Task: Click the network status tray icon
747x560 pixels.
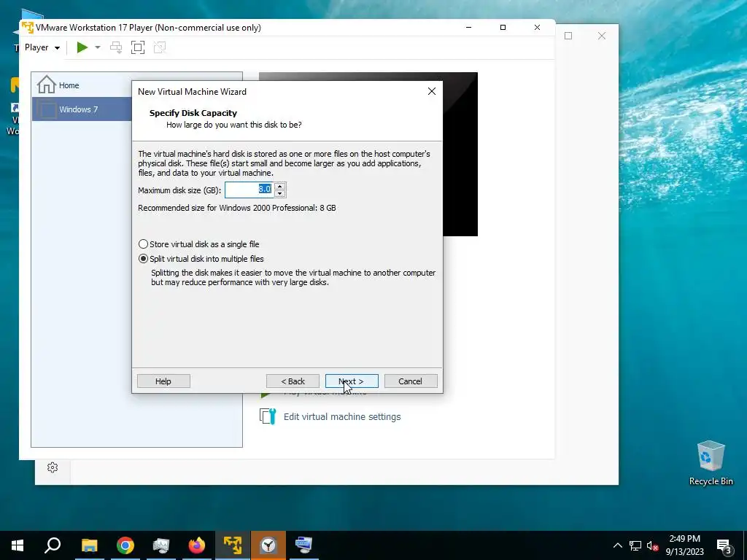Action: (x=635, y=545)
